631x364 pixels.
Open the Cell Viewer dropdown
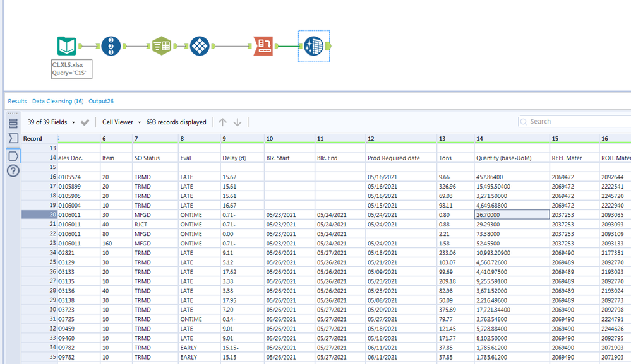pos(121,122)
